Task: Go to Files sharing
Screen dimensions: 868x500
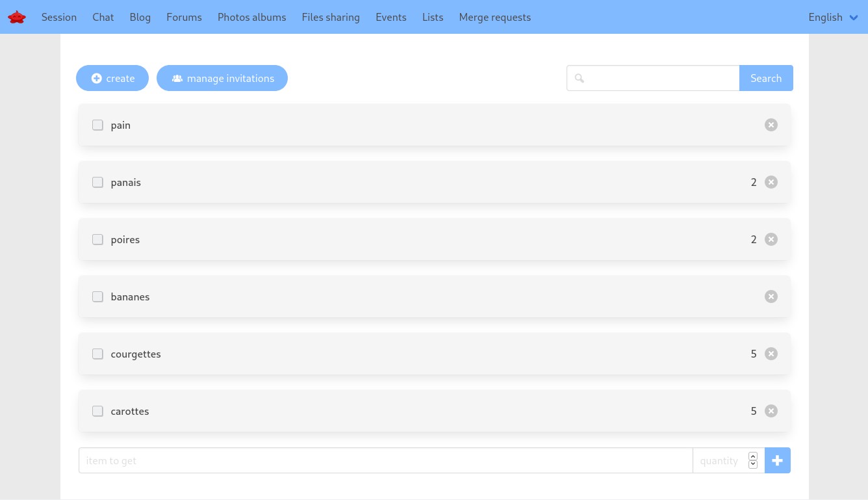Action: 331,18
